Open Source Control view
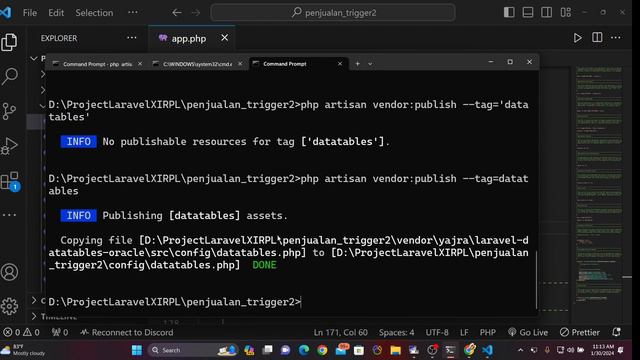 pos(9,111)
